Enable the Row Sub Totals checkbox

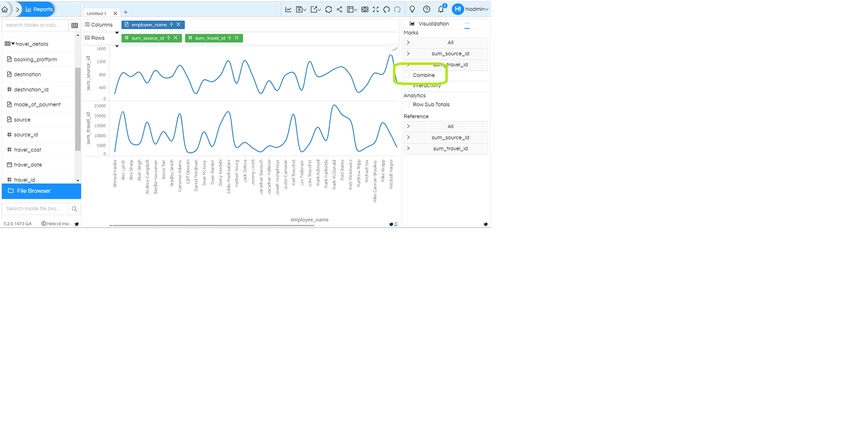407,105
